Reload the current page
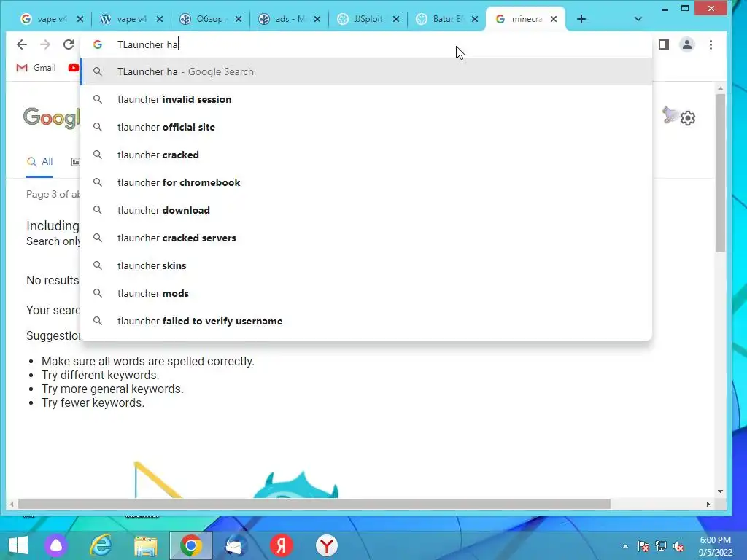 [x=69, y=44]
